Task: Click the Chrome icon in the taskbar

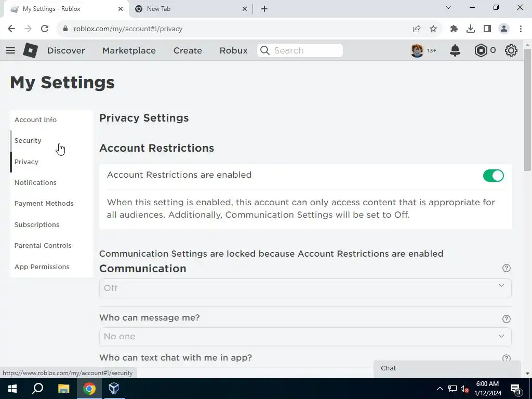Action: coord(89,389)
